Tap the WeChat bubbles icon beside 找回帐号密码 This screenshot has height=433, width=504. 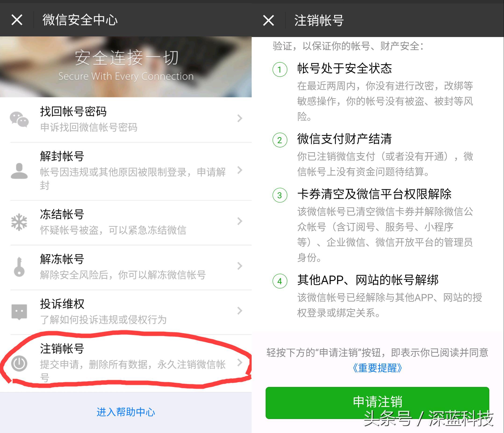click(19, 119)
